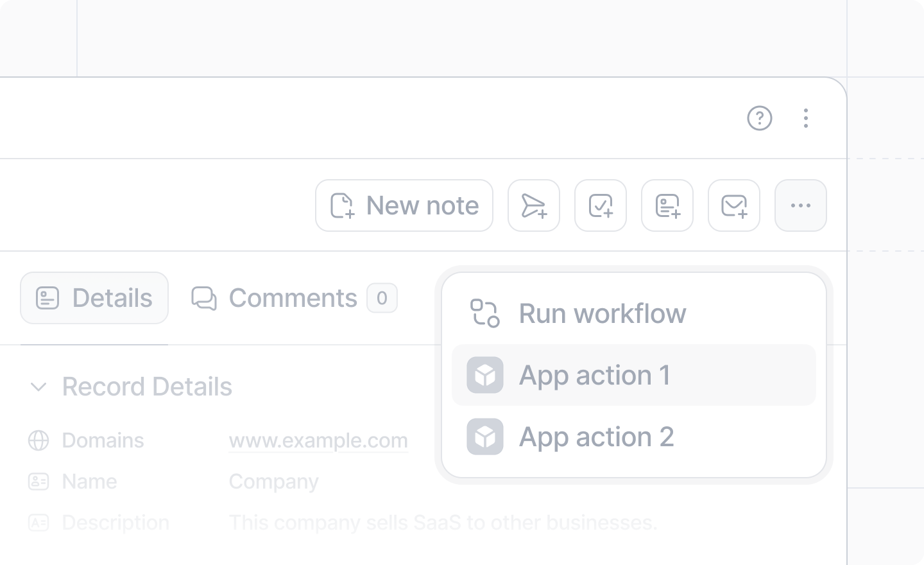Click the App action 1 cube icon
The width and height of the screenshot is (924, 565).
coord(485,375)
